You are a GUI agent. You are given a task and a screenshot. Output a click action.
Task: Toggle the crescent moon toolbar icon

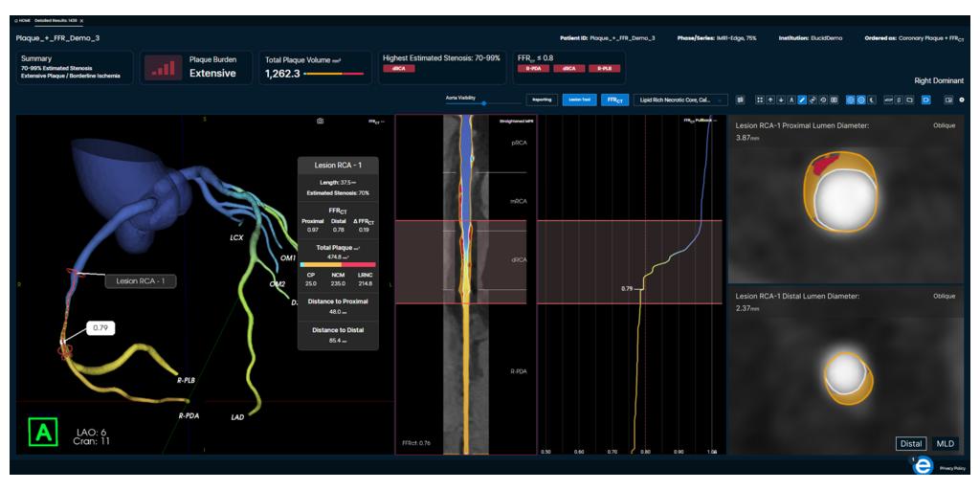click(871, 100)
